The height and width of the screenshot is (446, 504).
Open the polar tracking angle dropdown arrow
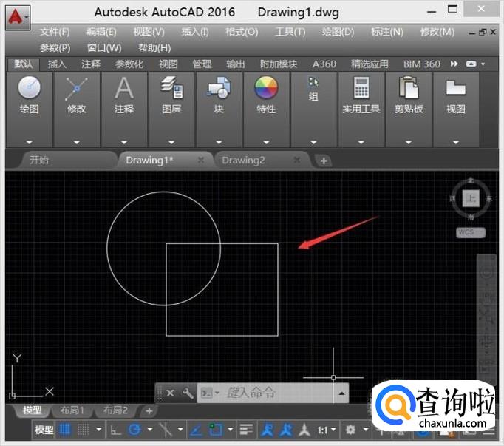150,429
